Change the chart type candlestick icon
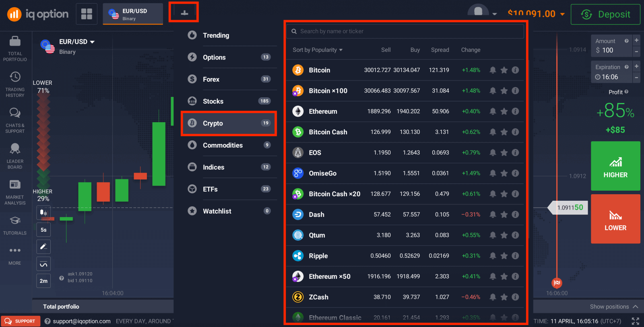This screenshot has width=644, height=327. click(43, 212)
